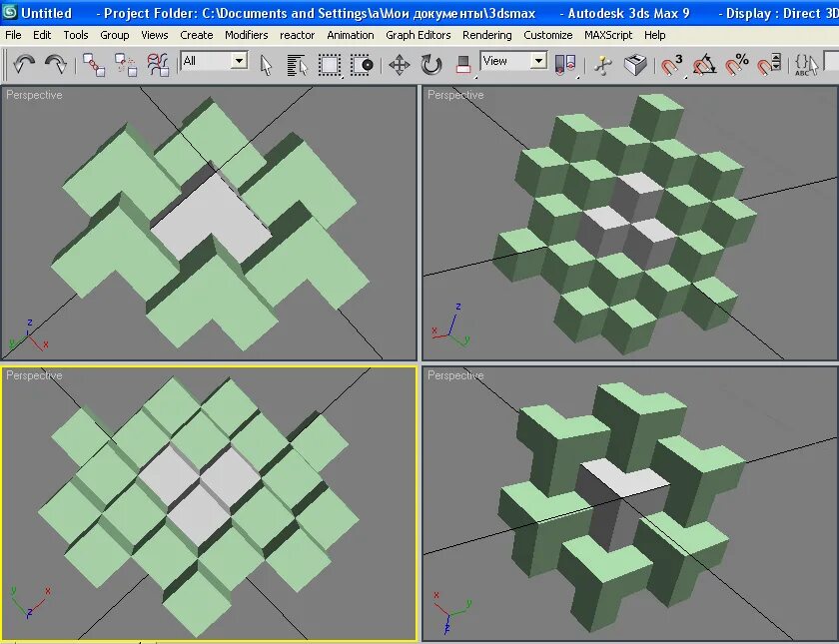Viewport: 839px width, 644px height.
Task: Open the Views menu
Action: (154, 35)
